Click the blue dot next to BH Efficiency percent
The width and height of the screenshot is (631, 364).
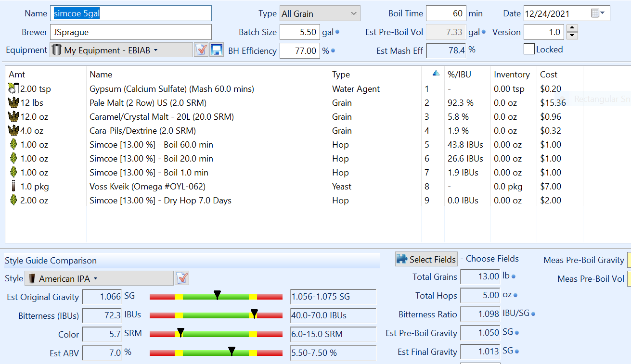pos(333,50)
